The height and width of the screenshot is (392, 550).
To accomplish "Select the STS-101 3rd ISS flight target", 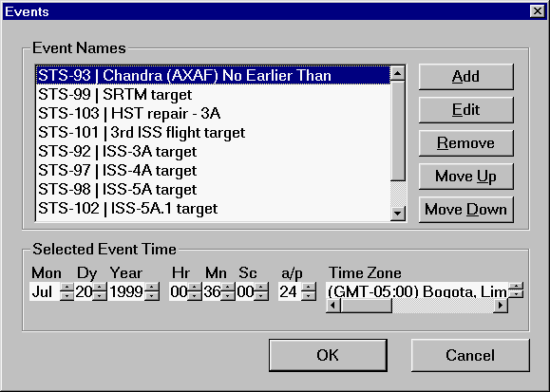I will (x=214, y=132).
